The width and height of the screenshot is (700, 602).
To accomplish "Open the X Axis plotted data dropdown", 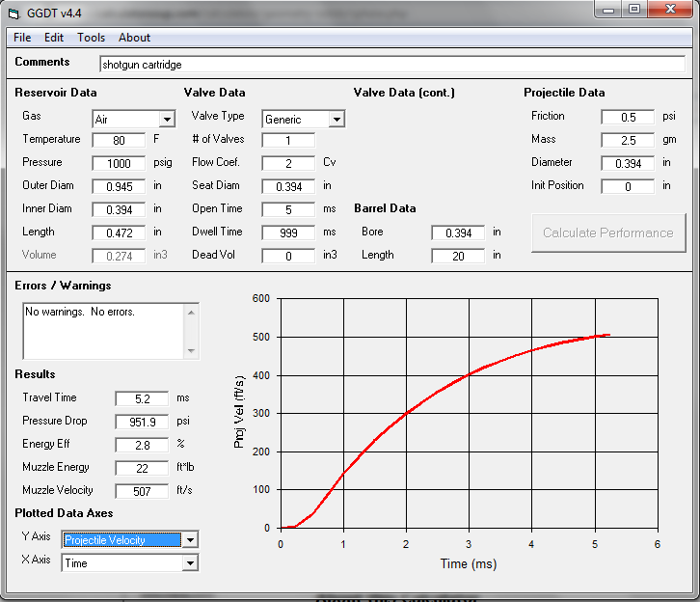I will [x=190, y=563].
